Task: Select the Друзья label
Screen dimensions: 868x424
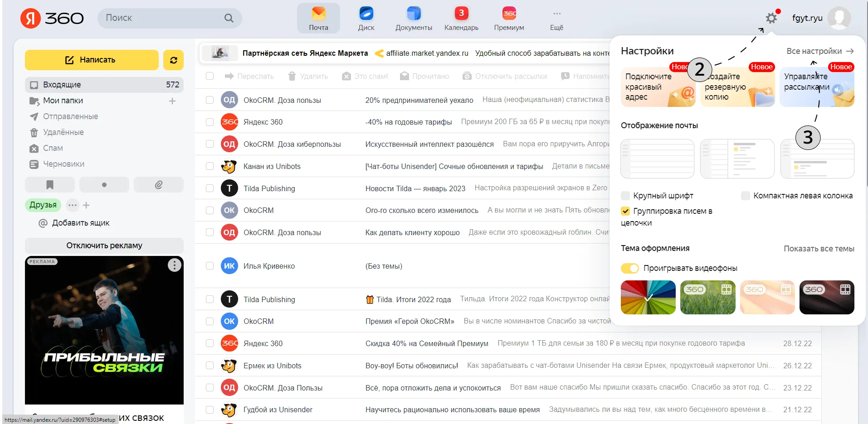Action: tap(43, 205)
